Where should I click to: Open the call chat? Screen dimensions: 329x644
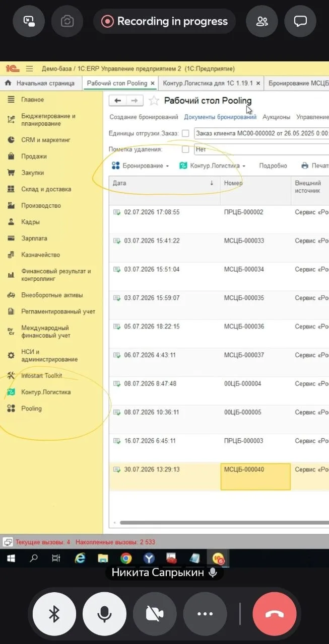(300, 21)
